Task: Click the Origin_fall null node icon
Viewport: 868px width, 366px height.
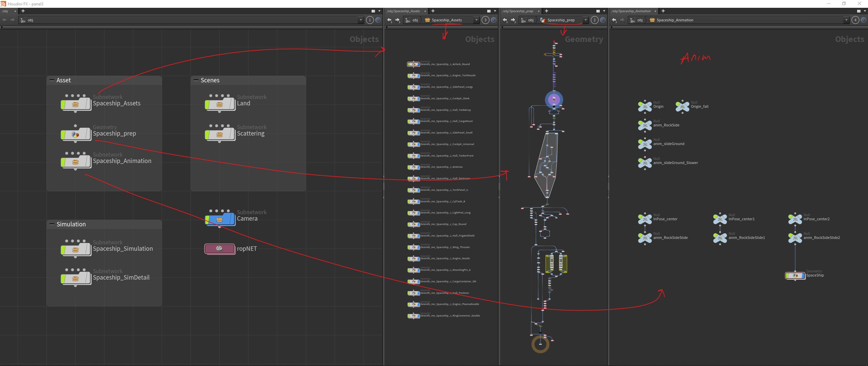Action: pyautogui.click(x=682, y=106)
